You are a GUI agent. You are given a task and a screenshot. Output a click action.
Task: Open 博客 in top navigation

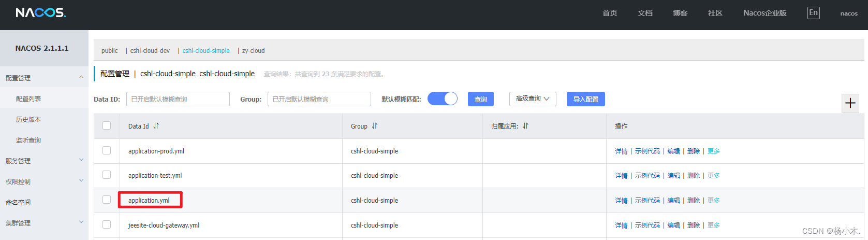(x=680, y=13)
